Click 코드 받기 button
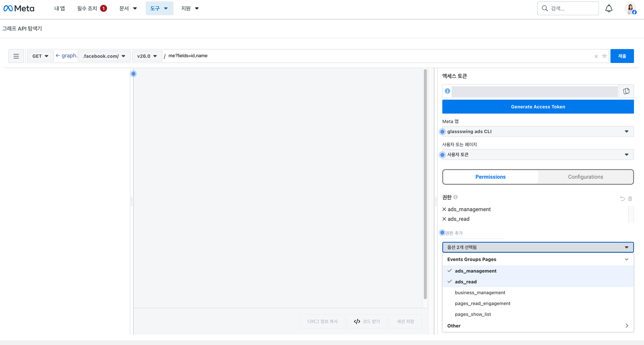644x345 pixels. [x=367, y=321]
